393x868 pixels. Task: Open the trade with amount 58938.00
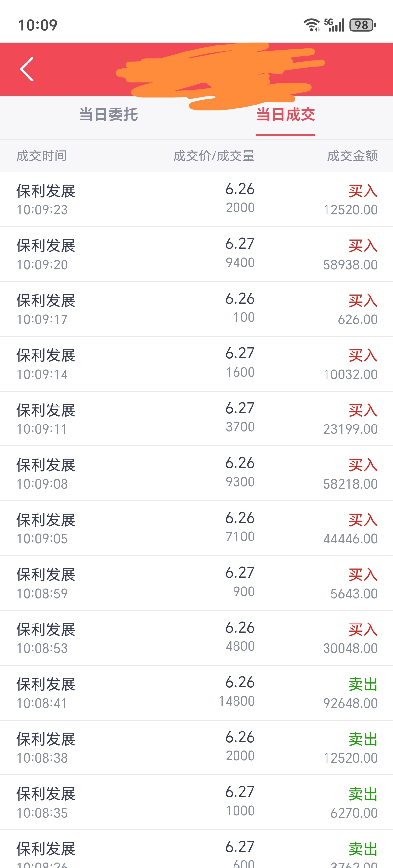pyautogui.click(x=196, y=254)
